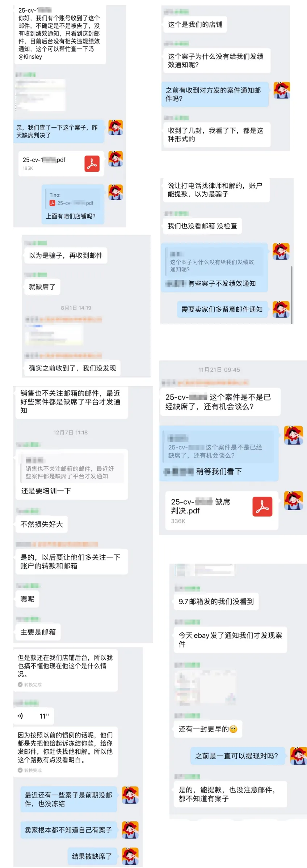Play the 11'' voice message
The width and height of the screenshot is (307, 868).
[x=34, y=716]
